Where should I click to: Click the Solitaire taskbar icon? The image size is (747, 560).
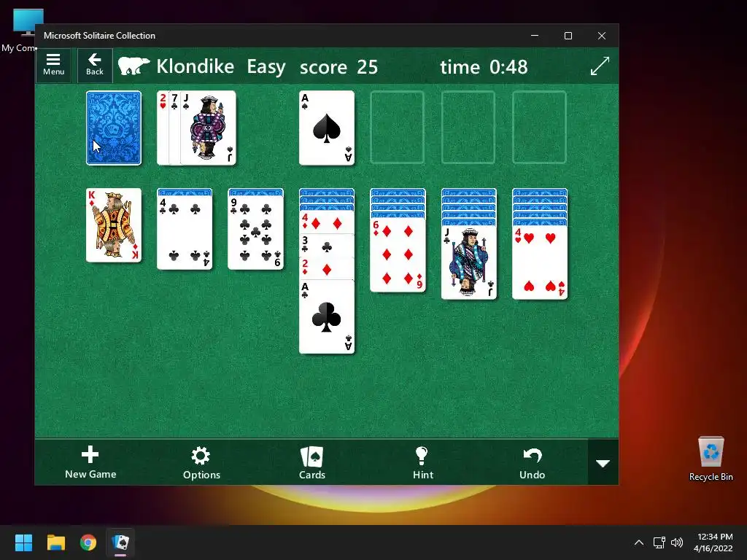[120, 542]
